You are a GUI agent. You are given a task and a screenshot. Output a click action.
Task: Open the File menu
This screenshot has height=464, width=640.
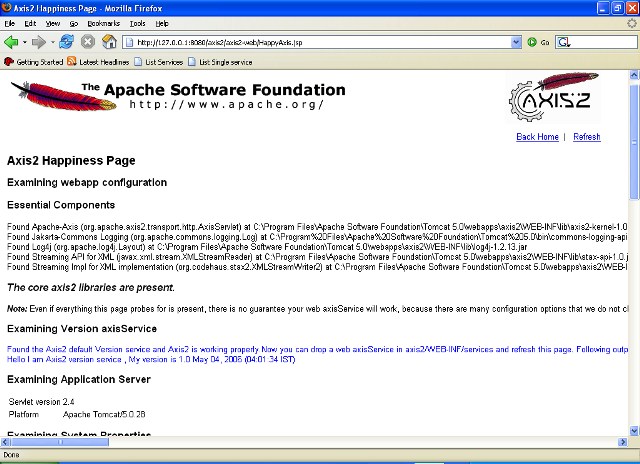9,24
